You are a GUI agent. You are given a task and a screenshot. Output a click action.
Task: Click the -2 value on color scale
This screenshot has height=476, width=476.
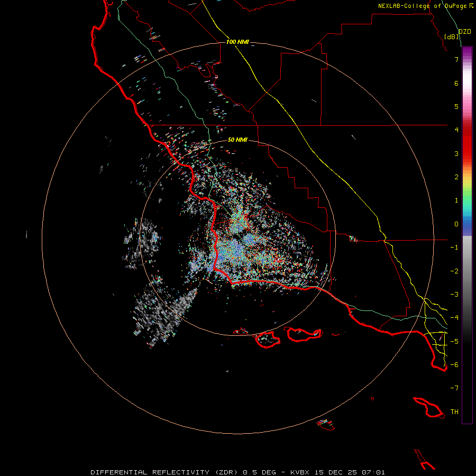coord(454,271)
